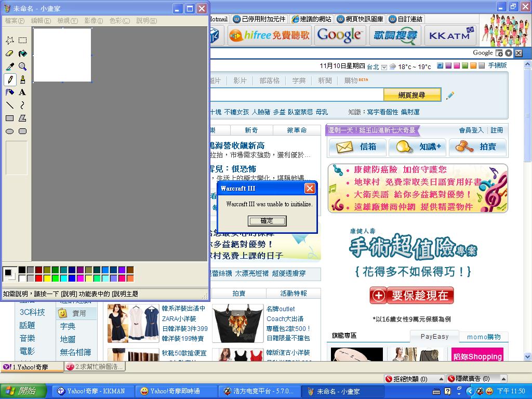Click the Yahoo Messenger smiley in system tray
Viewport: 532px width, 399px height.
tap(489, 391)
